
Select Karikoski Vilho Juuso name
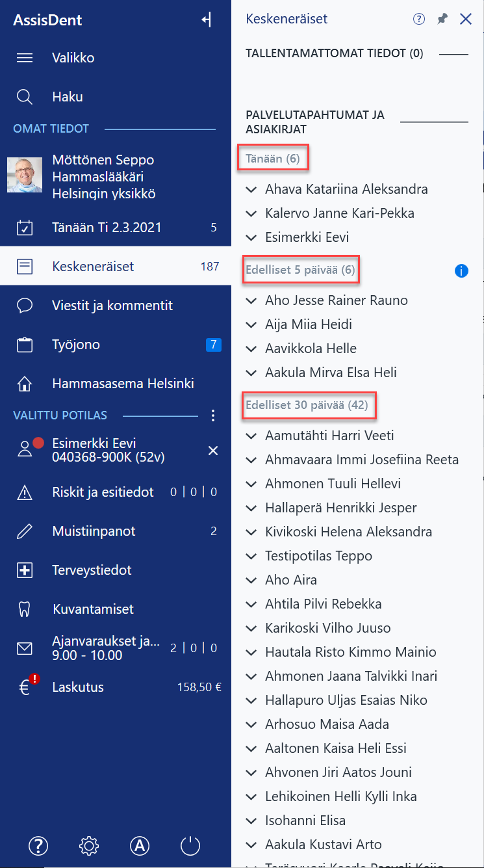(x=328, y=628)
